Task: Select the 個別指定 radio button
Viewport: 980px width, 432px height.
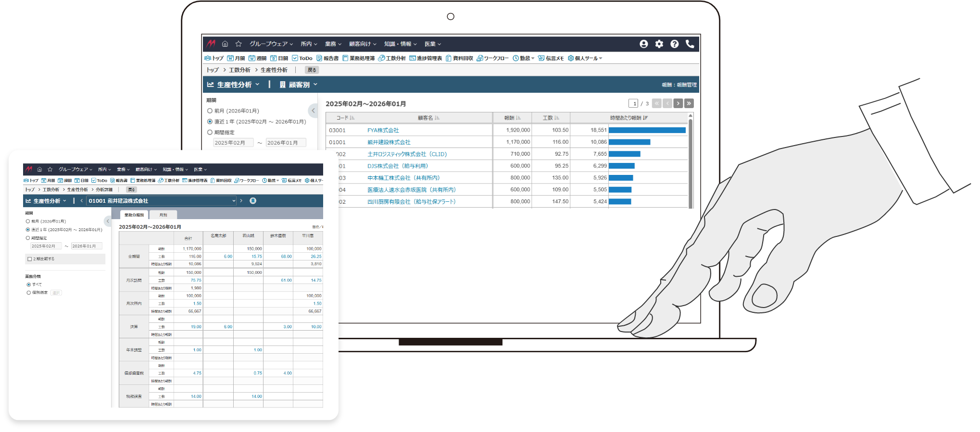Action: click(x=29, y=293)
